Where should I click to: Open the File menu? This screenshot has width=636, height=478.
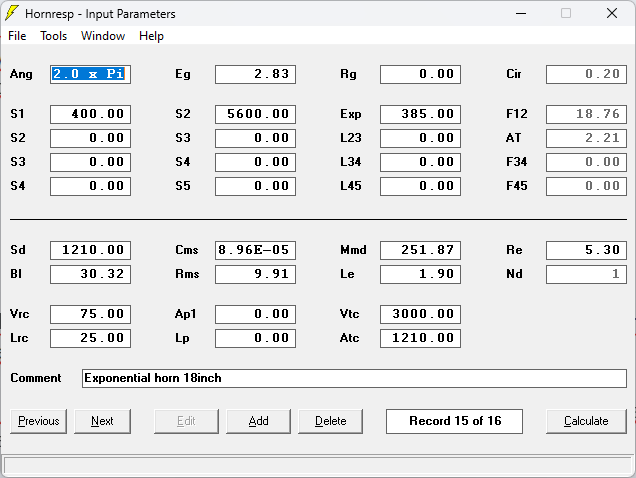(17, 36)
